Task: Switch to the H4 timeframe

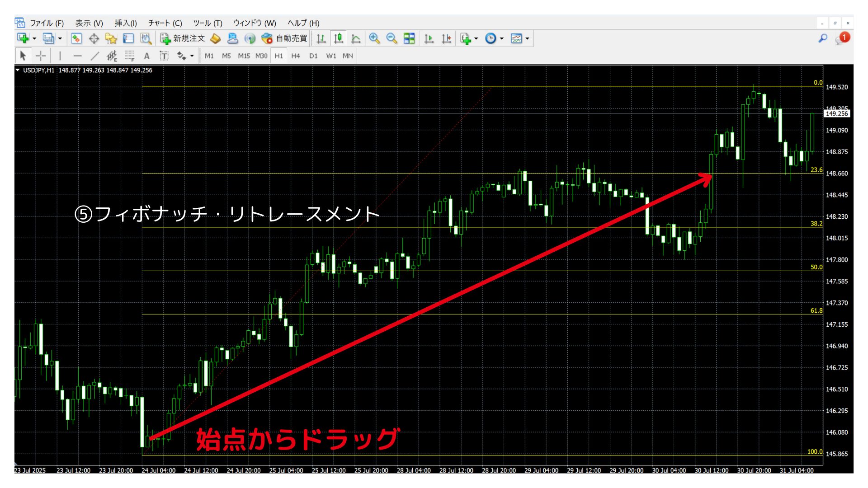Action: tap(296, 56)
